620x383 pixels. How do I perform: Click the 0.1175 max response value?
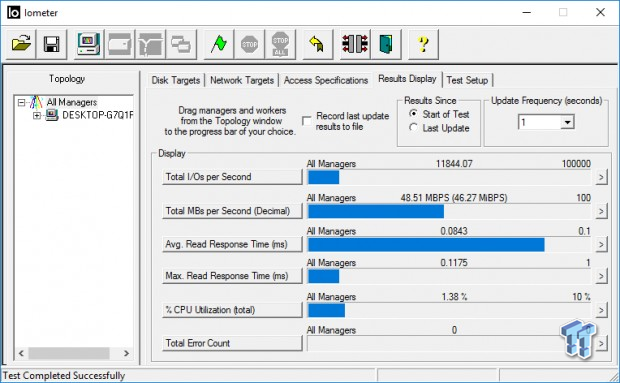pos(454,262)
